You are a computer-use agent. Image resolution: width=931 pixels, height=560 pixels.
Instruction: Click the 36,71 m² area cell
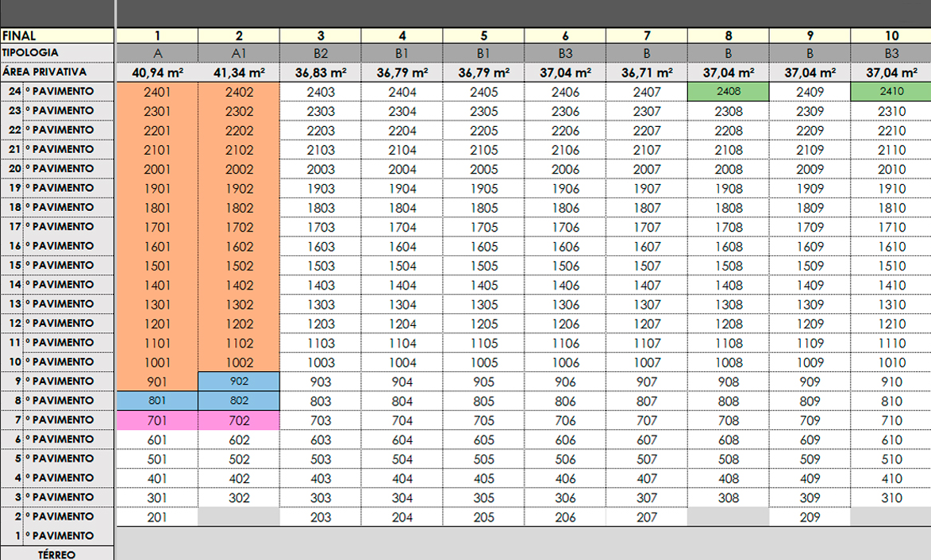pos(646,72)
